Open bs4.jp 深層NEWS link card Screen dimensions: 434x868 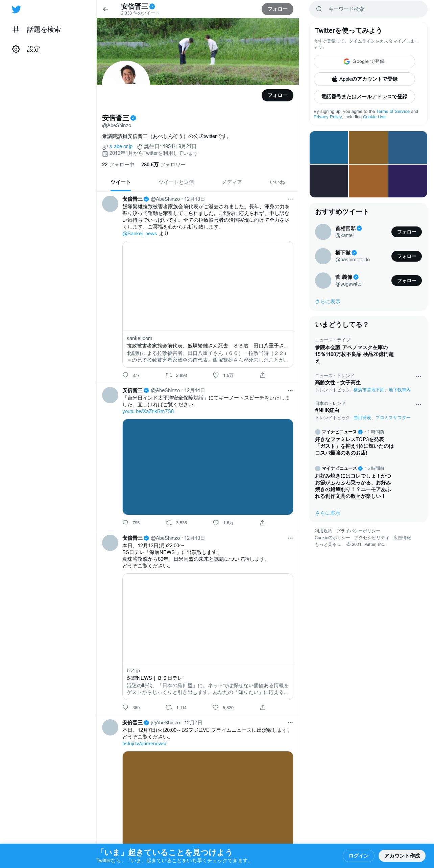pos(208,636)
